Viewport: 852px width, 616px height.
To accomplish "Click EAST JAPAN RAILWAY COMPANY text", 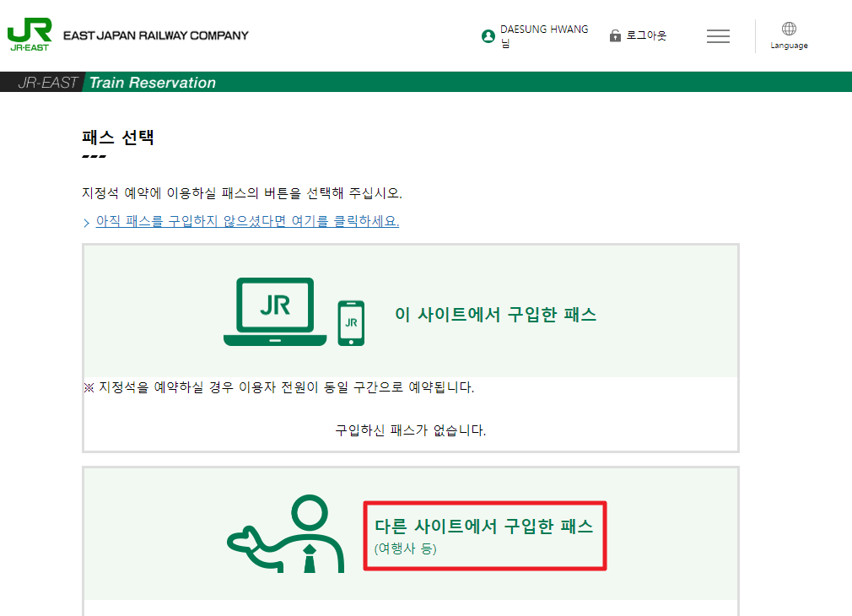I will pos(156,35).
